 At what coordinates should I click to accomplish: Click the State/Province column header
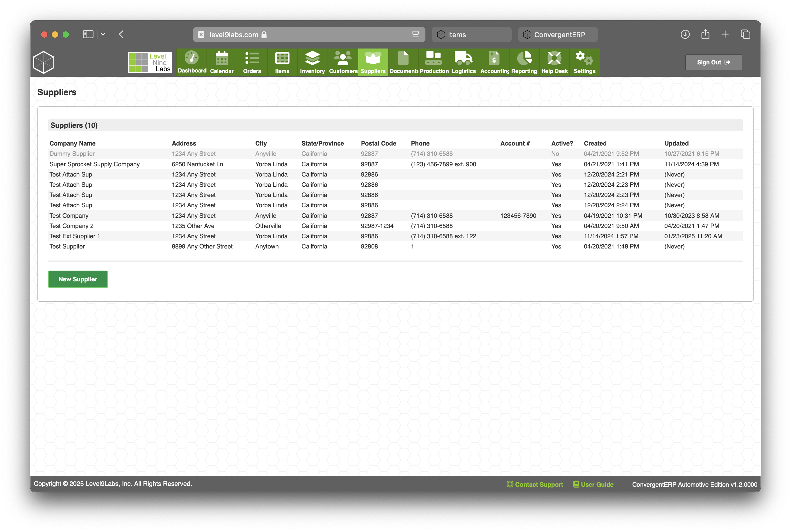coord(322,144)
